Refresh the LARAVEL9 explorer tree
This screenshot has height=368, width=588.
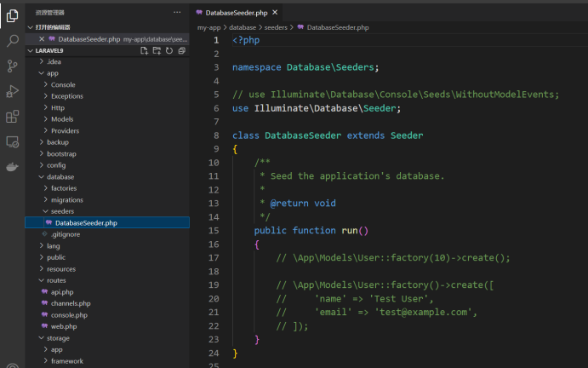point(169,51)
